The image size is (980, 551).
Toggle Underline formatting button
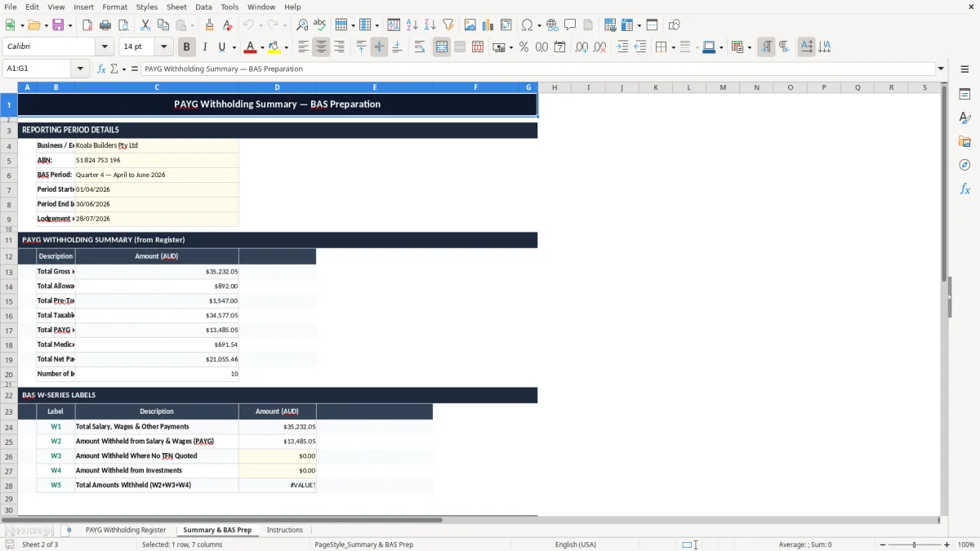(x=222, y=47)
